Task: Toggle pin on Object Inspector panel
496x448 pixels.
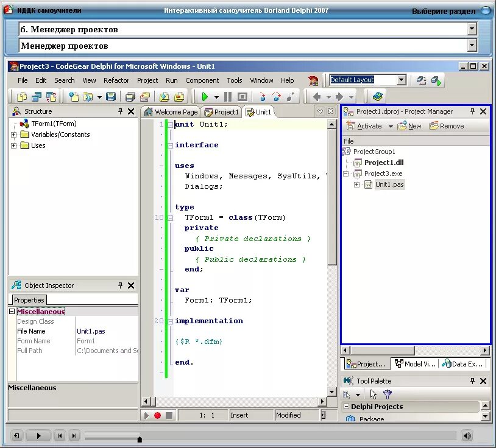Action: pos(120,285)
